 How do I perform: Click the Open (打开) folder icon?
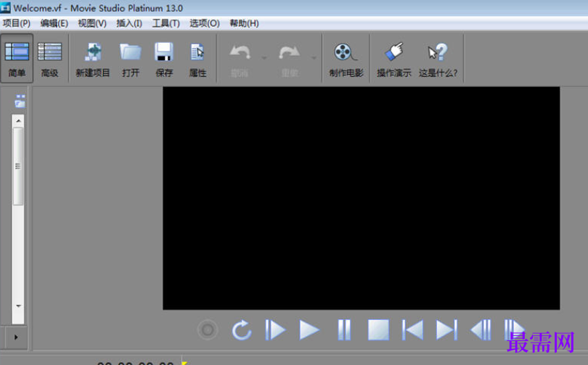(x=131, y=52)
